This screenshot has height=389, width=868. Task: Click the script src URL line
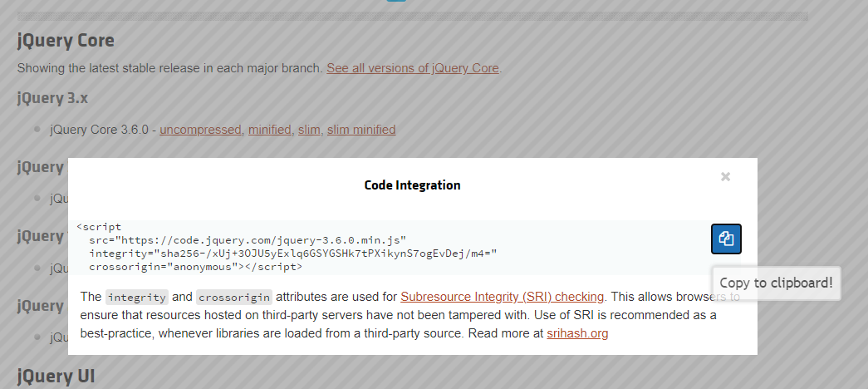pos(248,240)
